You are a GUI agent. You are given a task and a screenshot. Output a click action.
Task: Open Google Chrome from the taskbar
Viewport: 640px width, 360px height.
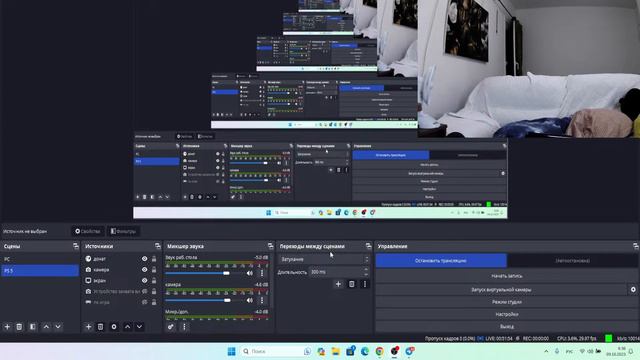pyautogui.click(x=380, y=351)
